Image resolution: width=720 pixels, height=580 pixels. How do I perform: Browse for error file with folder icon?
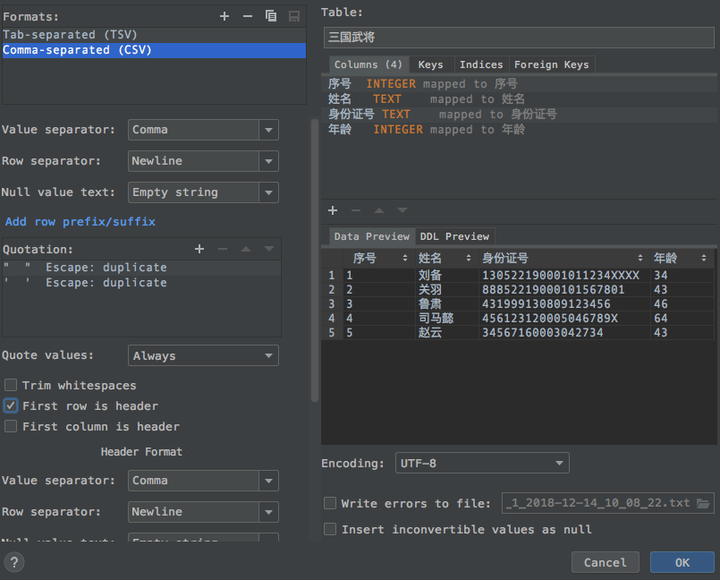[704, 503]
